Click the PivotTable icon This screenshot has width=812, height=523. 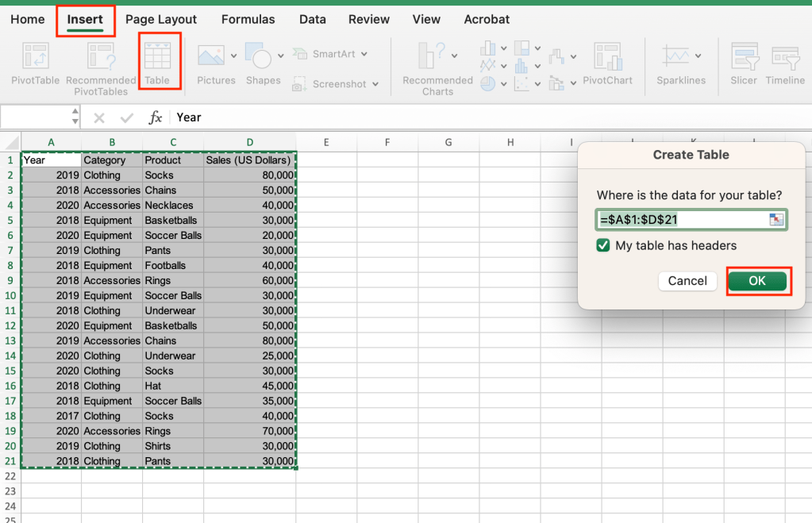coord(35,56)
